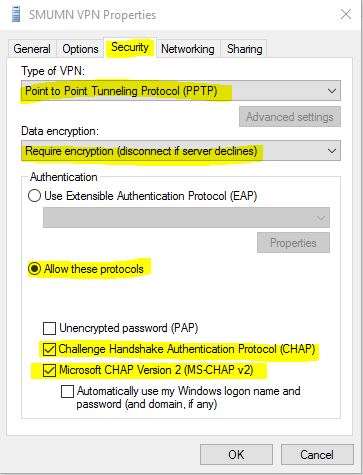Uncheck Challenge Handshake Authentication Protocol (CHAP)

(49, 349)
